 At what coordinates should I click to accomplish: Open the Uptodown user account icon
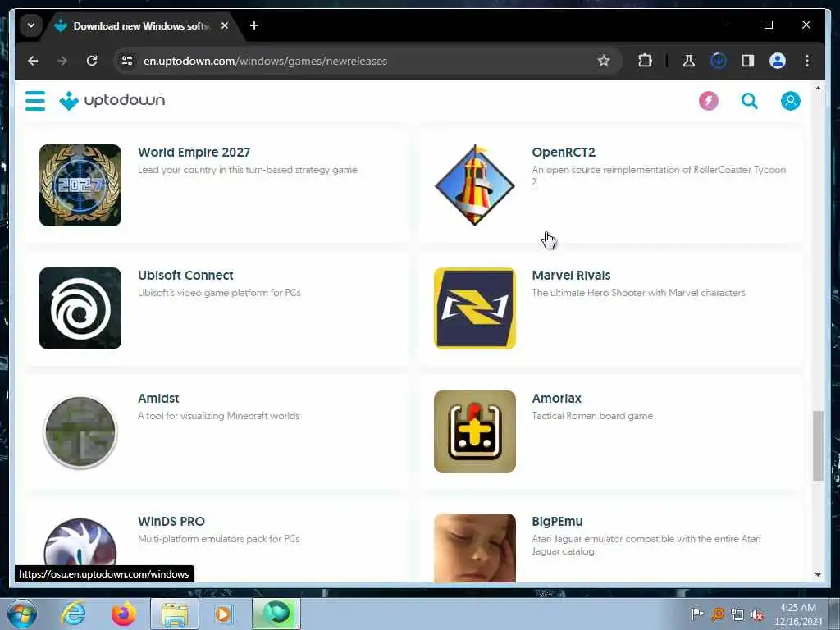[x=790, y=101]
